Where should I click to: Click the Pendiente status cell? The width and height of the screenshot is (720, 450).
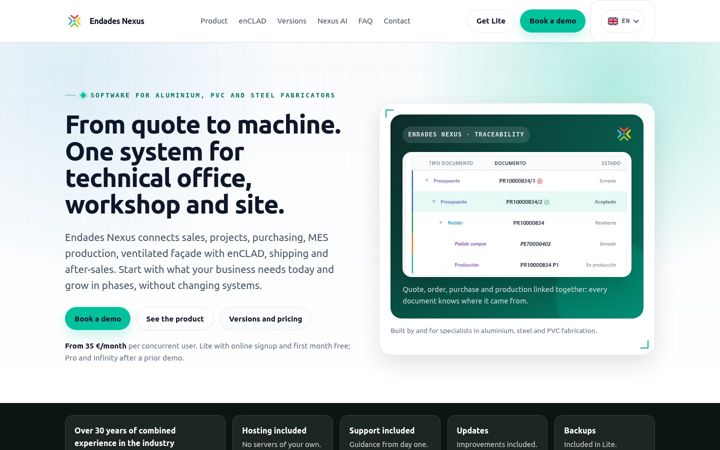click(x=605, y=223)
